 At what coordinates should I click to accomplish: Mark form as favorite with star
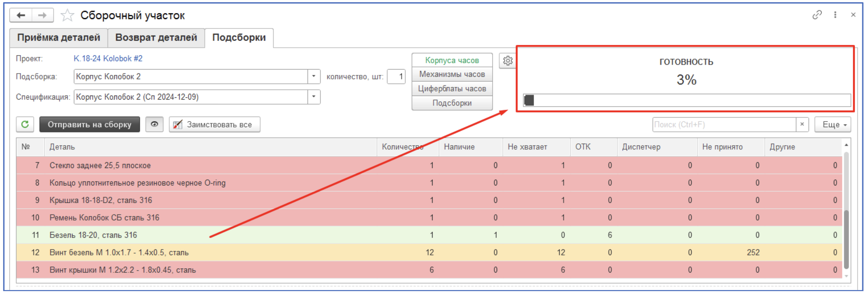[x=67, y=16]
